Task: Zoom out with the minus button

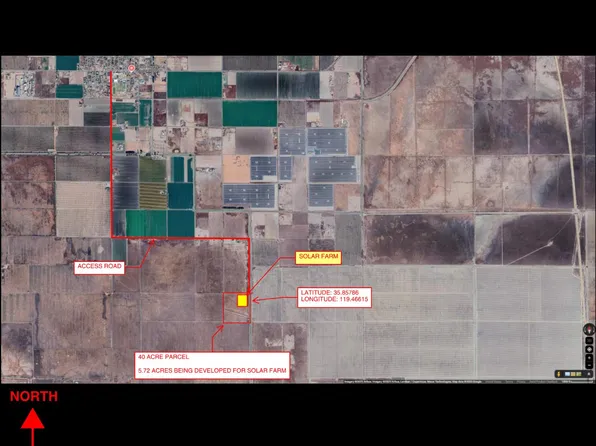Action: click(589, 365)
